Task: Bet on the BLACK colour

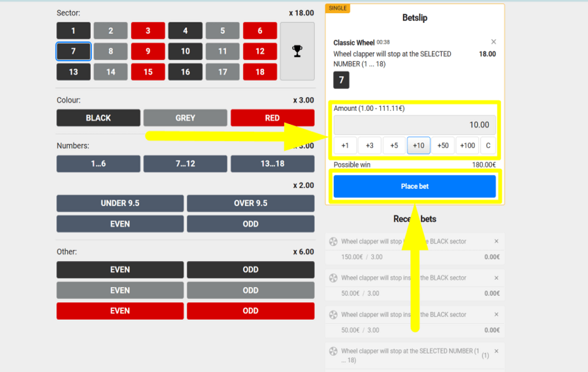Action: [x=98, y=118]
